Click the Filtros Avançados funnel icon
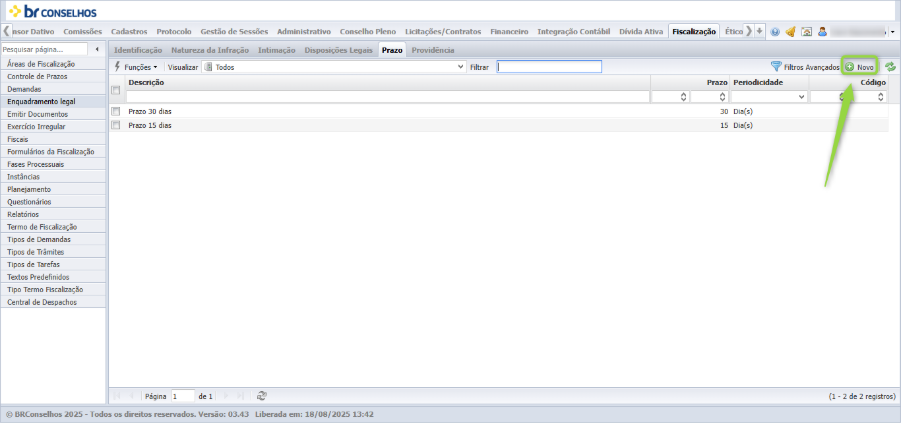 tap(776, 67)
